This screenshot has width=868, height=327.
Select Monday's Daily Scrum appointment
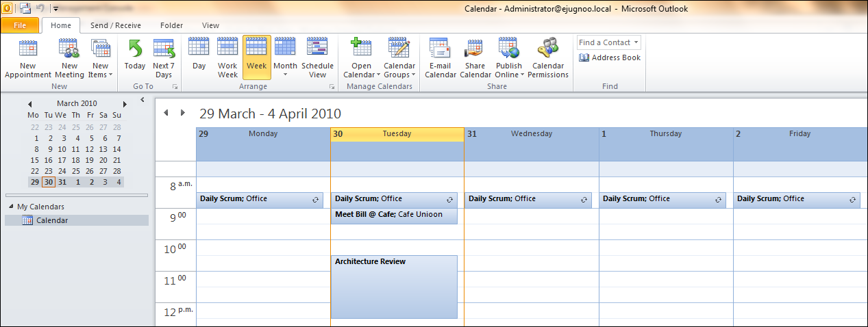(260, 199)
